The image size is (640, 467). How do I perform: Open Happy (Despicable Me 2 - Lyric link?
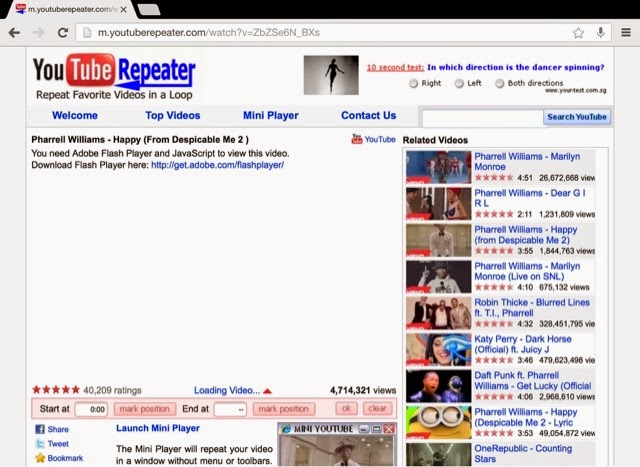click(x=526, y=417)
